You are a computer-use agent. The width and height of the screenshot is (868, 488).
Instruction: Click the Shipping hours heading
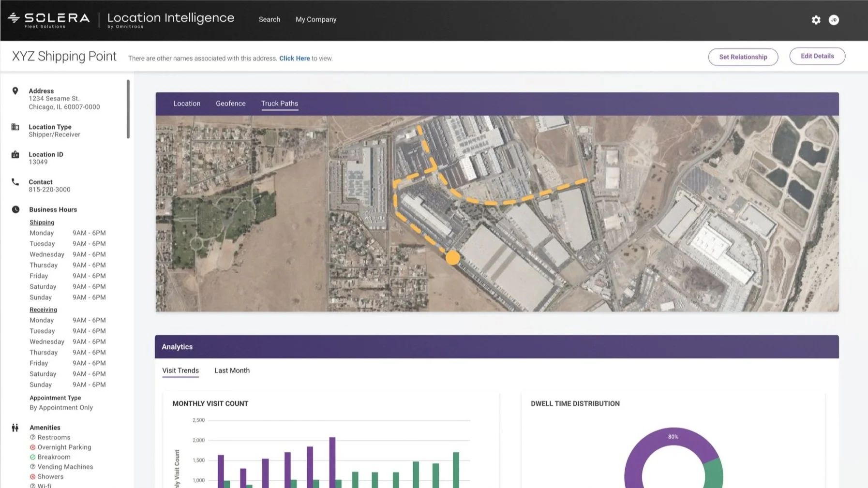click(x=42, y=222)
